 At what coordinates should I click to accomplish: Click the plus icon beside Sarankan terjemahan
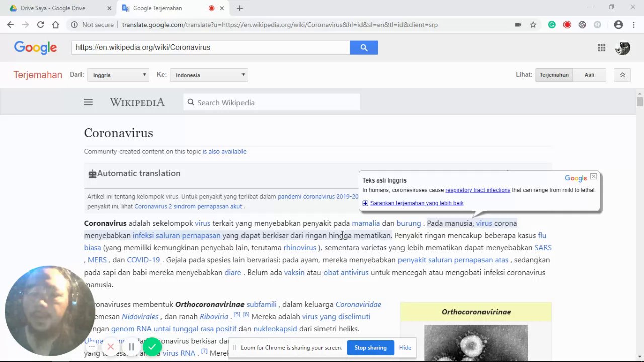pos(365,203)
